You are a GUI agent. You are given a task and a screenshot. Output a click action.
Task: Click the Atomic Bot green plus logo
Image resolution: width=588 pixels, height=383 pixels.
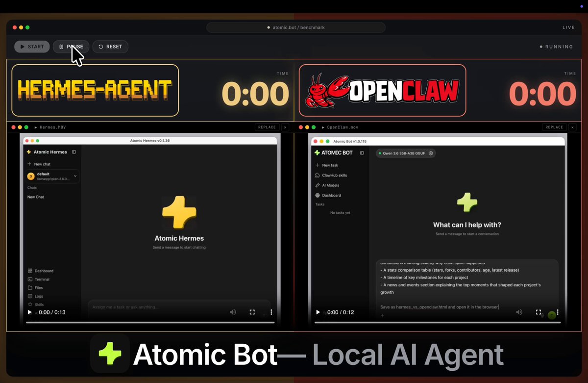point(467,202)
